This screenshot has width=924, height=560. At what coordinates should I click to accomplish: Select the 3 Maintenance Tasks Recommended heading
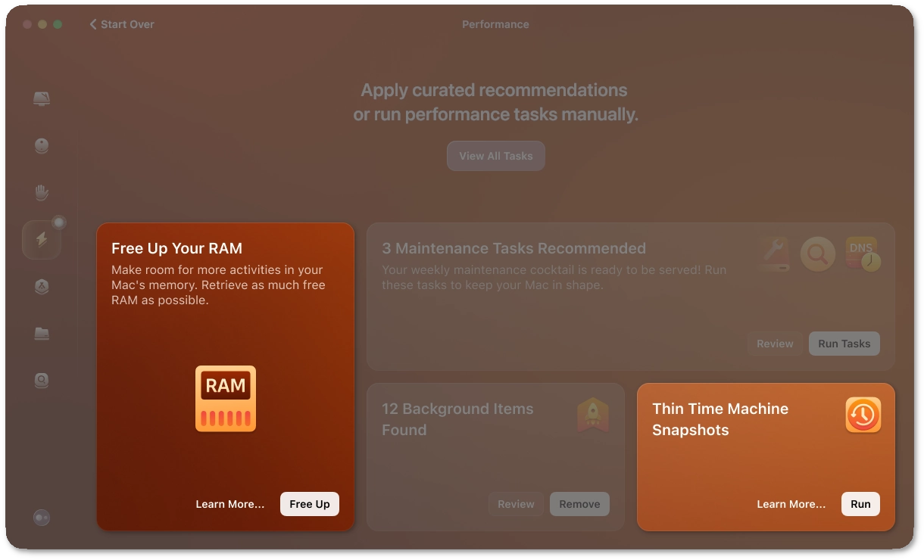point(514,248)
